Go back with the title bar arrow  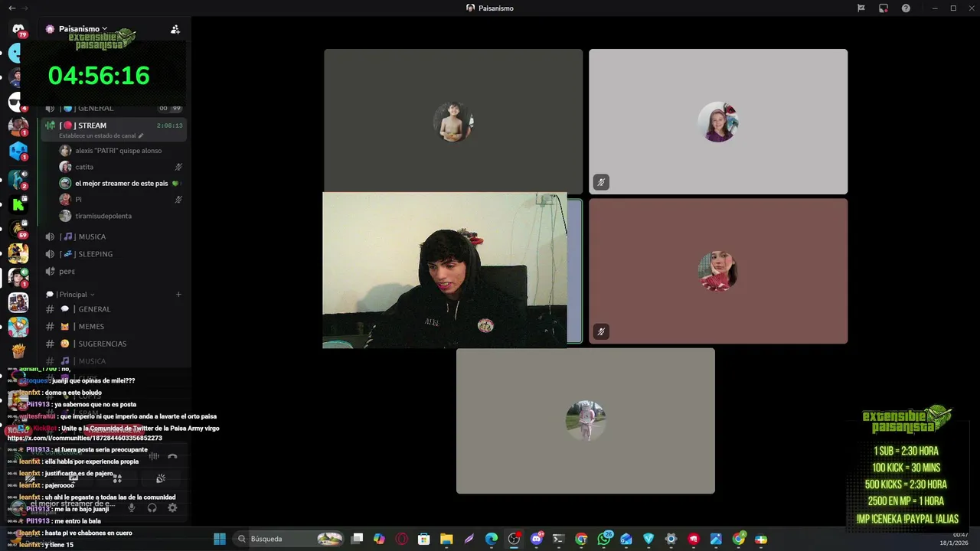coord(11,8)
